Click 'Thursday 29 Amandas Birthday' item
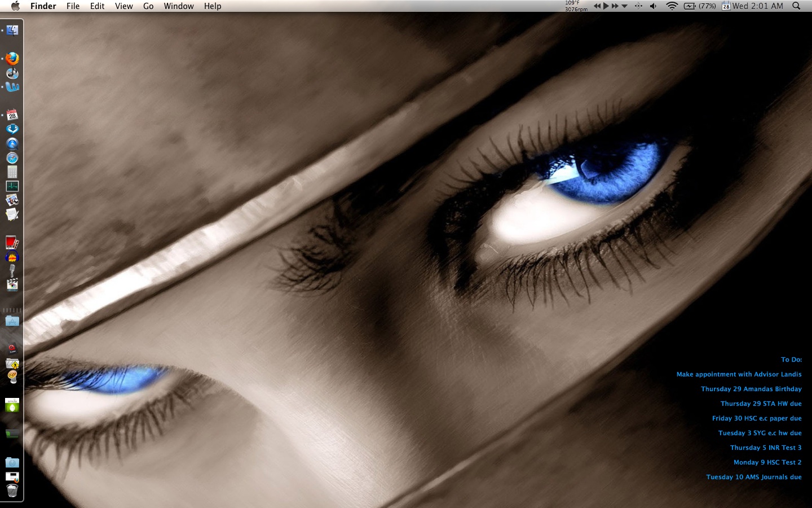Viewport: 812px width, 508px height. click(751, 389)
